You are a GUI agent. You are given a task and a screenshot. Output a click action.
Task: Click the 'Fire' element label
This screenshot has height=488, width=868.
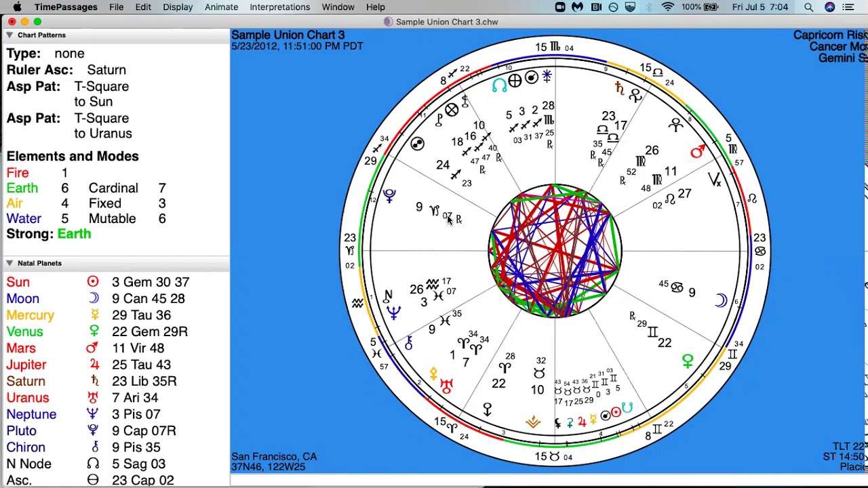pos(18,173)
